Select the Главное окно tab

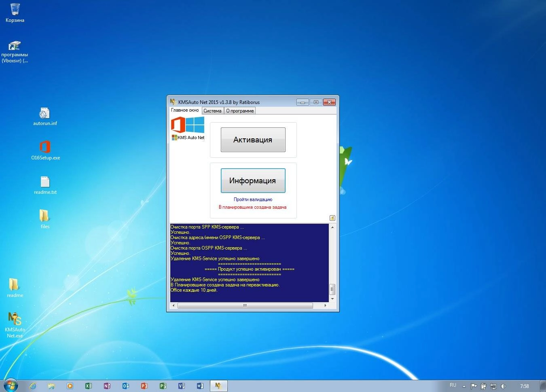pos(185,110)
